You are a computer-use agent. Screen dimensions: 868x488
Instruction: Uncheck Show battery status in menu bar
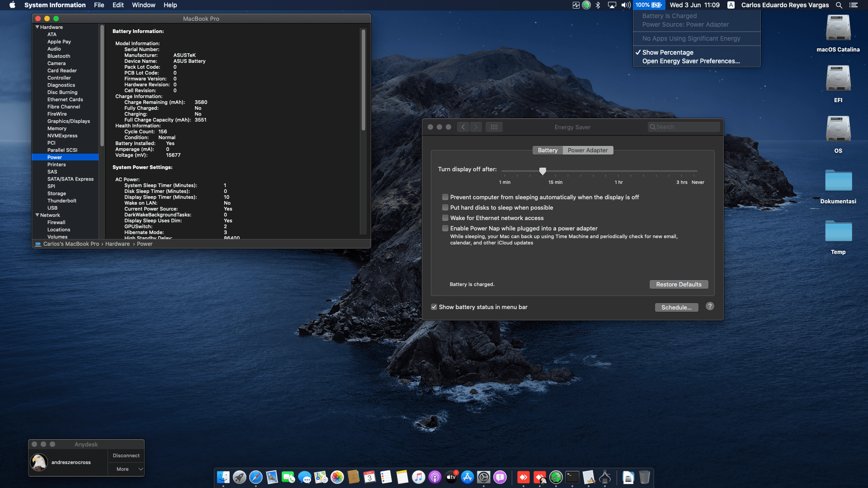click(434, 307)
